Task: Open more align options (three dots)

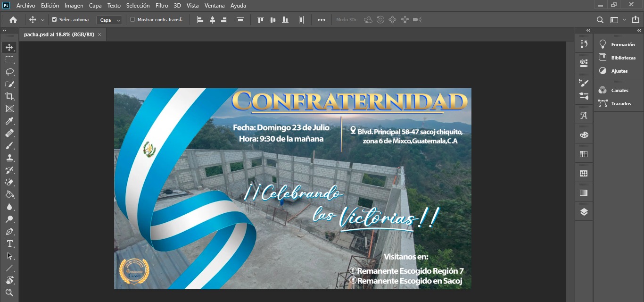Action: coord(322,20)
